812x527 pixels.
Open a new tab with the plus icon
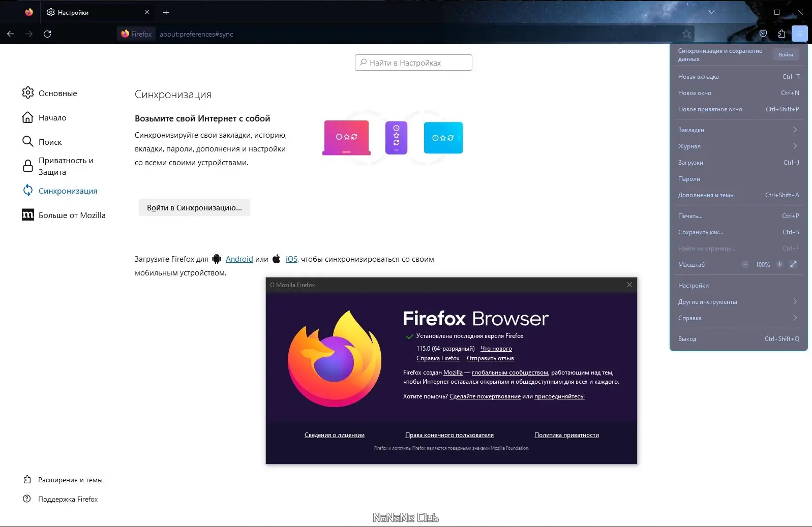coord(166,13)
